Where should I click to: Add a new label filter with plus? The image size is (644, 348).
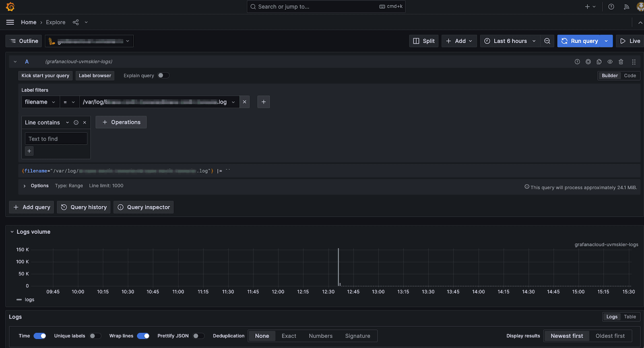(264, 102)
